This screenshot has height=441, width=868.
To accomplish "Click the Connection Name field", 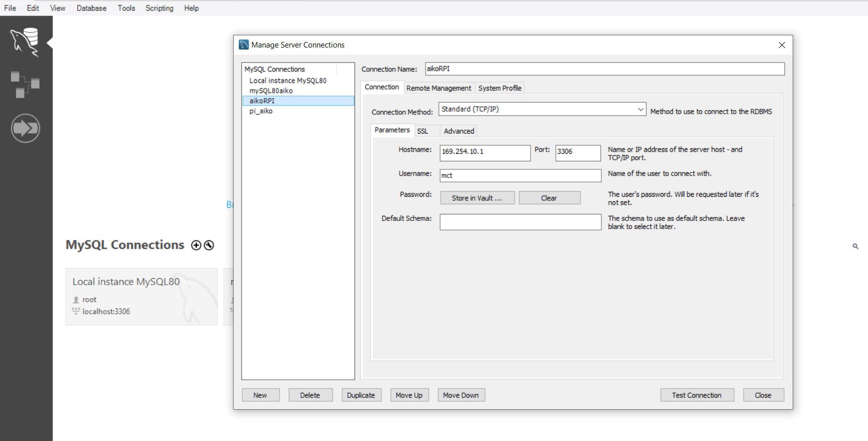I will 605,69.
